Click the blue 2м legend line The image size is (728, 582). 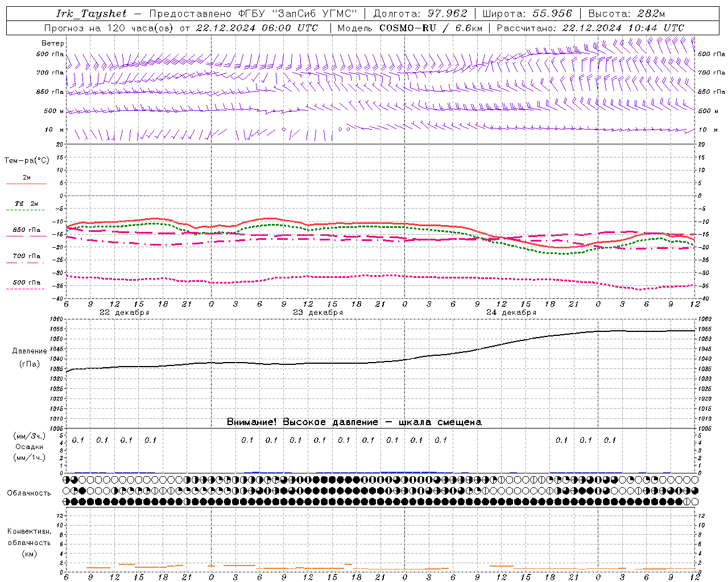pyautogui.click(x=26, y=184)
